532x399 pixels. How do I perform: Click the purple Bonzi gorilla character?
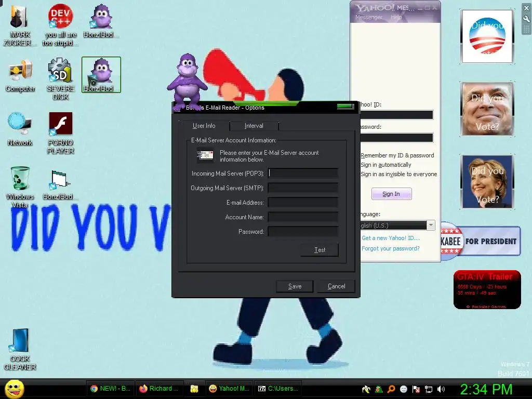click(187, 81)
